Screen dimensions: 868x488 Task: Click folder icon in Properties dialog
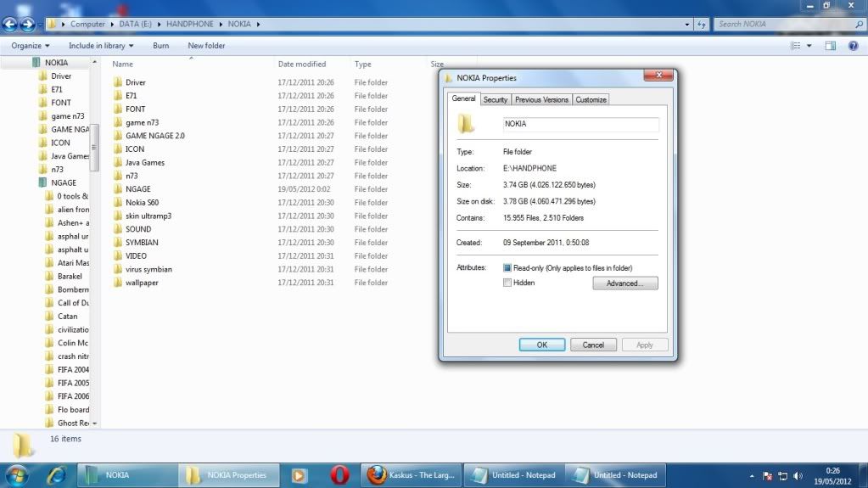[x=466, y=124]
